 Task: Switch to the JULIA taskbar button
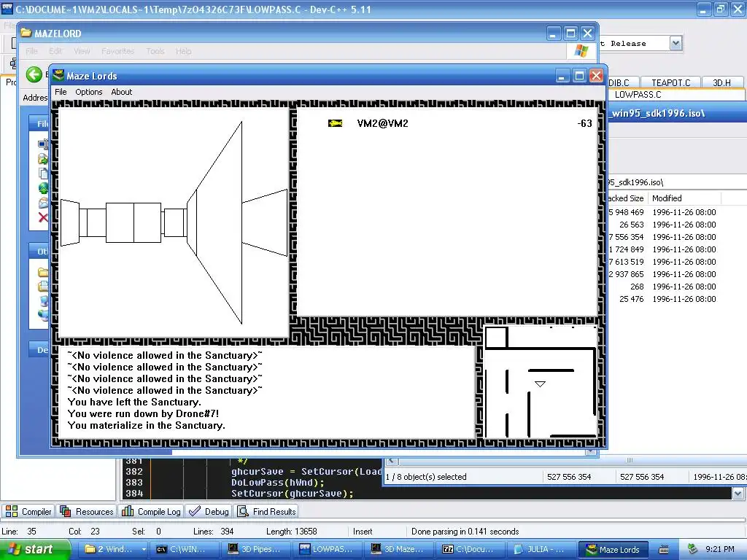542,549
